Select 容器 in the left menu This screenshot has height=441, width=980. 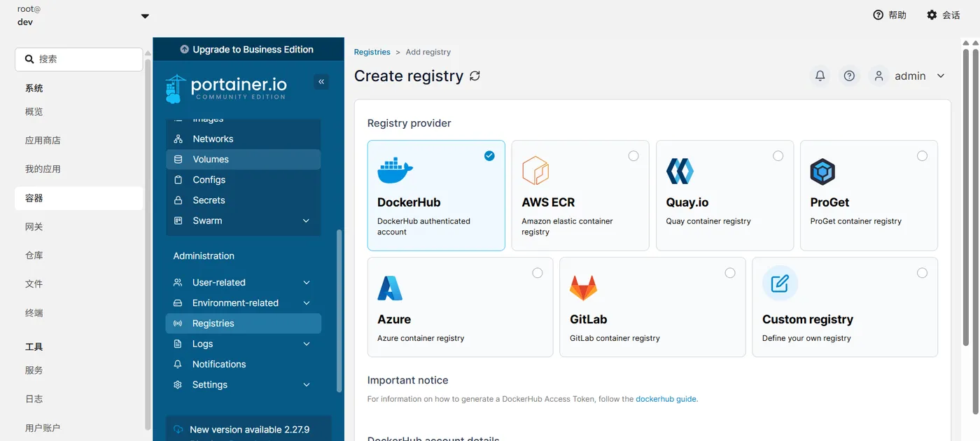78,198
